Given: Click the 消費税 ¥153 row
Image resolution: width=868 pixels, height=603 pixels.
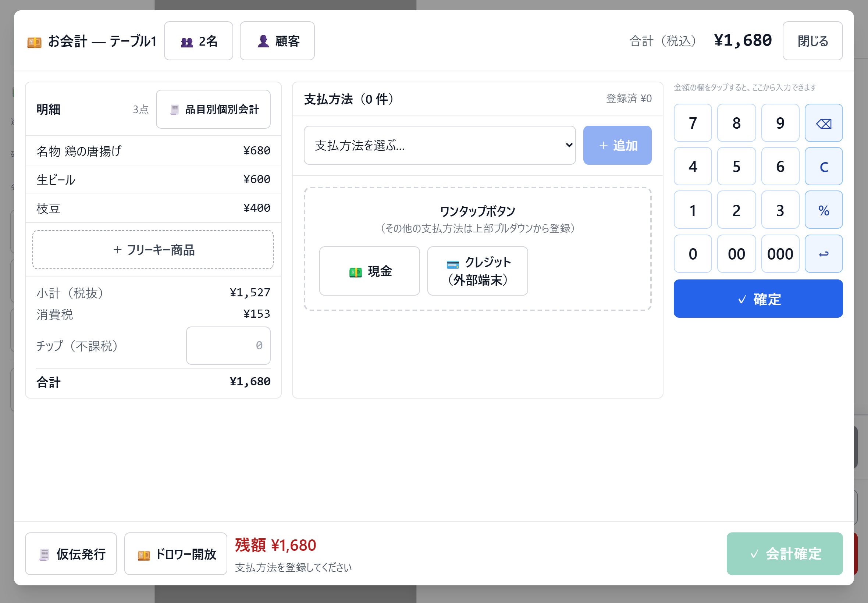Looking at the screenshot, I should click(x=153, y=314).
